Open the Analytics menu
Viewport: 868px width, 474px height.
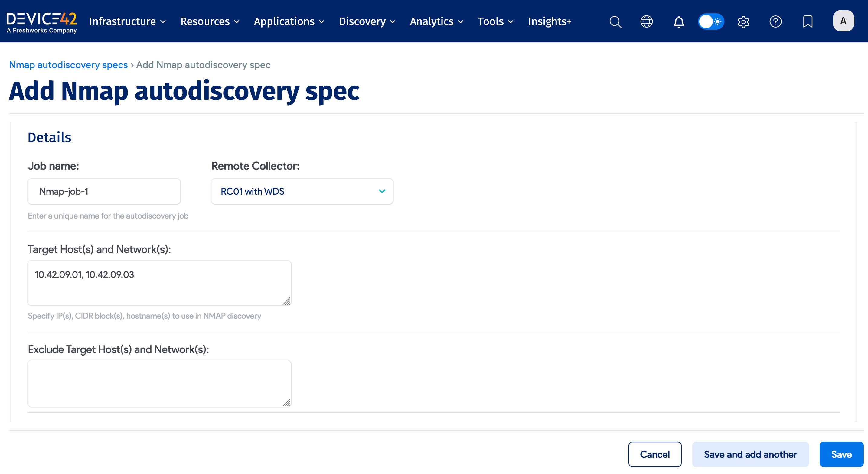[436, 21]
